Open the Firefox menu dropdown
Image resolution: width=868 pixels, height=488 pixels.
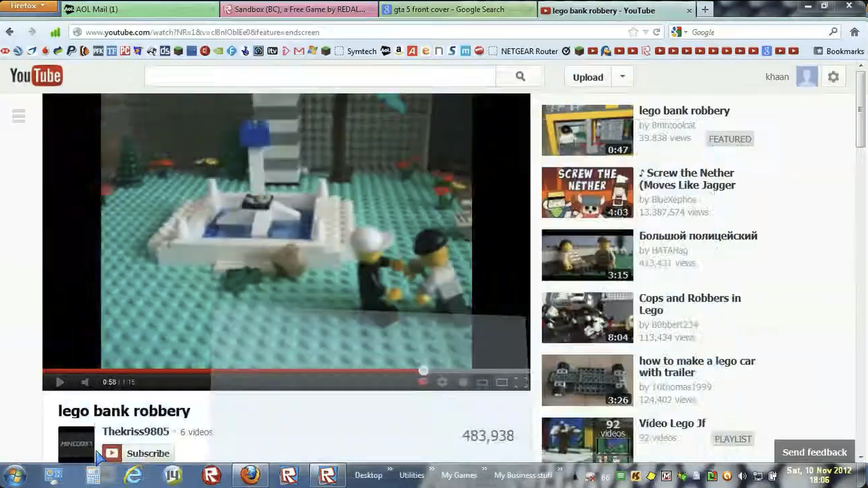[28, 6]
